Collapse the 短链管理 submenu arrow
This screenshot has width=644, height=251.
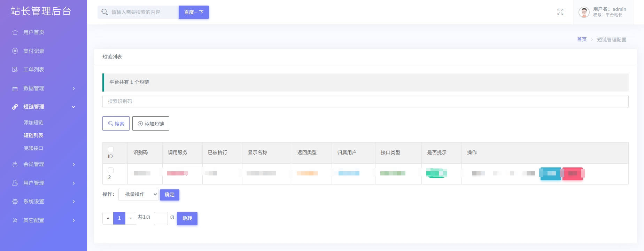[73, 107]
